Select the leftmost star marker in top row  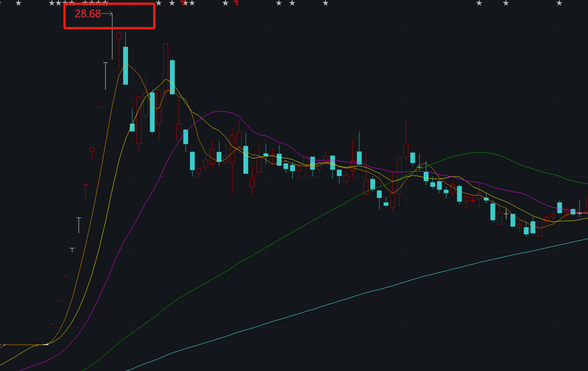[19, 3]
